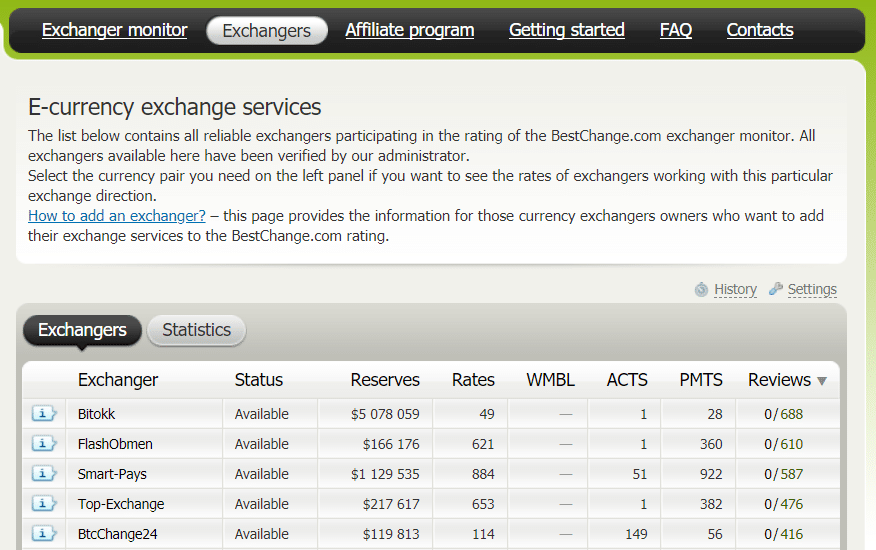This screenshot has width=876, height=550.
Task: Click Smart-Pays reserves value $1 129 535
Action: tap(385, 475)
